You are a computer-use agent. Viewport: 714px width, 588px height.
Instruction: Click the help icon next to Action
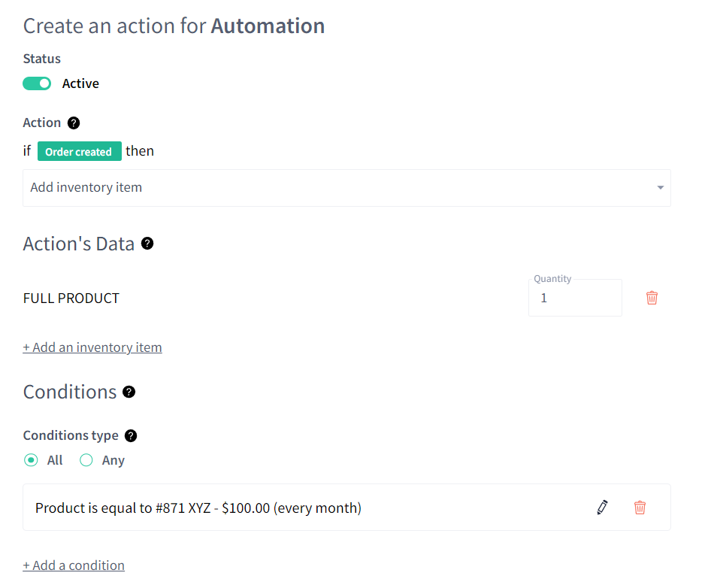74,123
